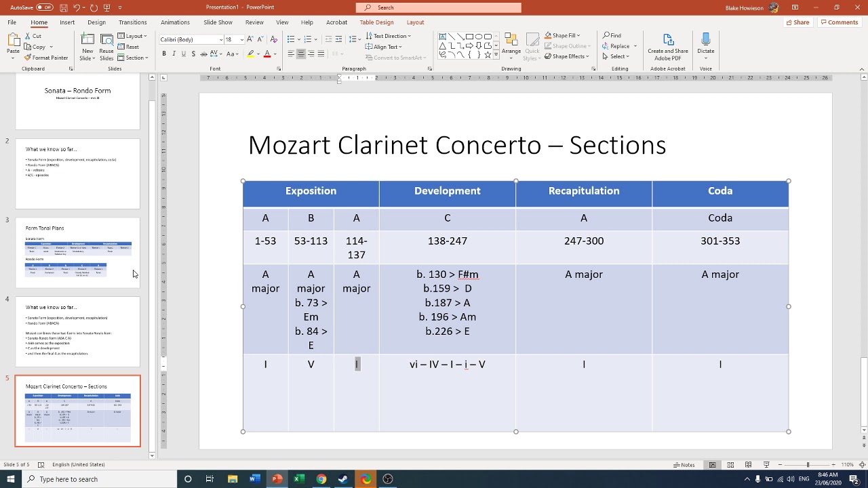Reset the slide layout
The image size is (868, 488).
[129, 47]
